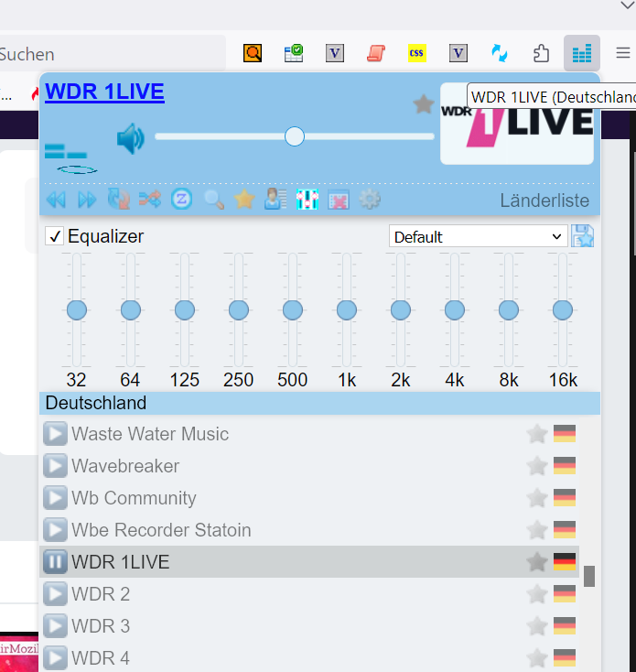Toggle the equalizer sliders icon
Image resolution: width=636 pixels, height=672 pixels.
(x=307, y=200)
